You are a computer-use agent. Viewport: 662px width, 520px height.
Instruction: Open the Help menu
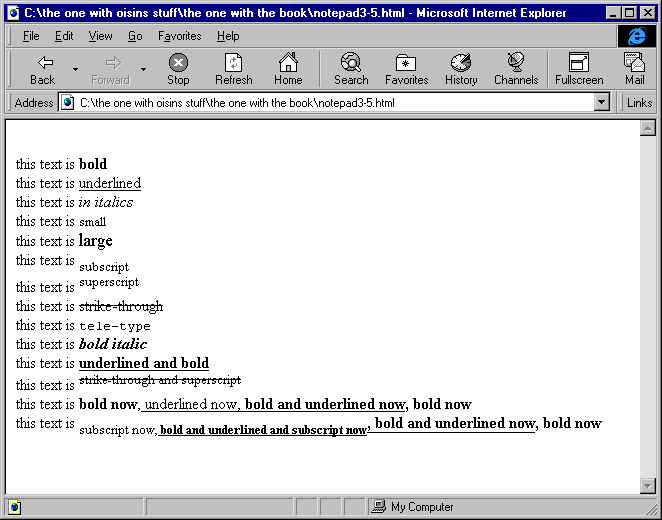tap(228, 36)
